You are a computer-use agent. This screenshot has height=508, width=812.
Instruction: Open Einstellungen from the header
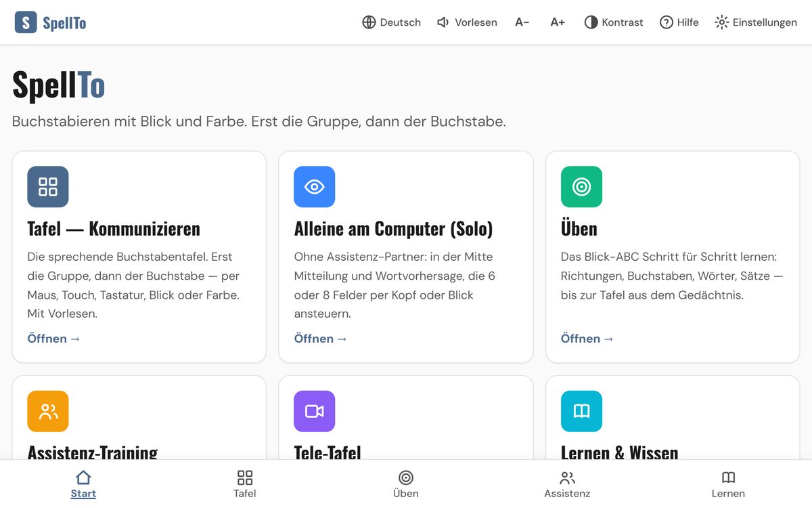[x=756, y=22]
